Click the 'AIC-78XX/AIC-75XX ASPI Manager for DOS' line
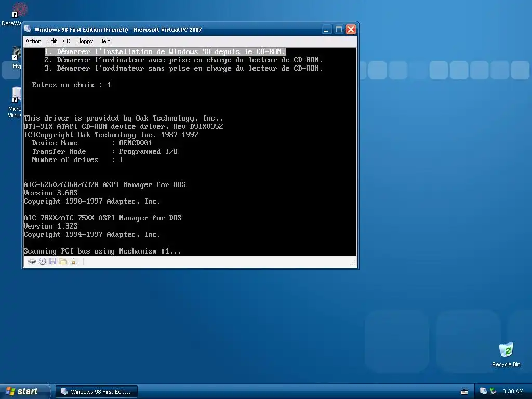 click(x=102, y=218)
